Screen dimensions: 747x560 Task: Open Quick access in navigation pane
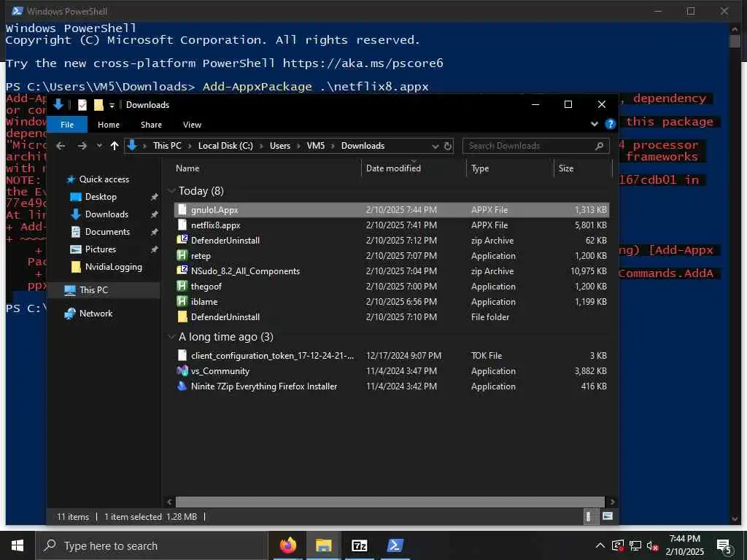[104, 179]
